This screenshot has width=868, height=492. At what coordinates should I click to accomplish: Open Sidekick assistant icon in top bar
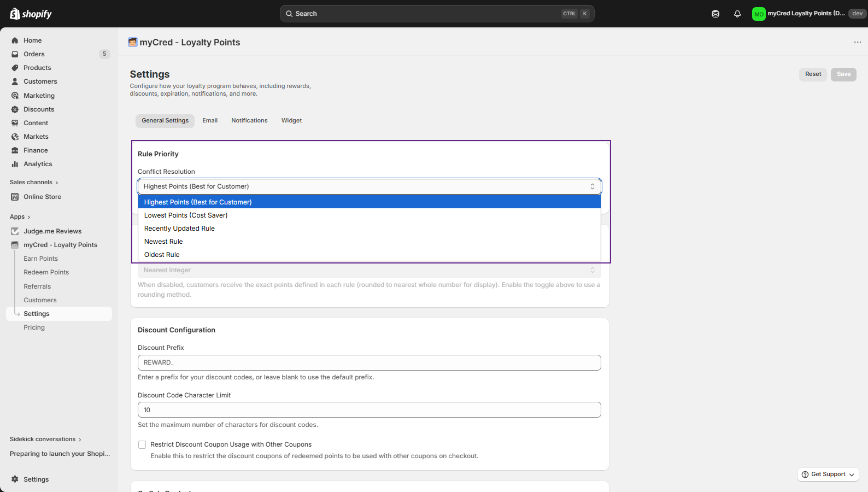pyautogui.click(x=715, y=14)
